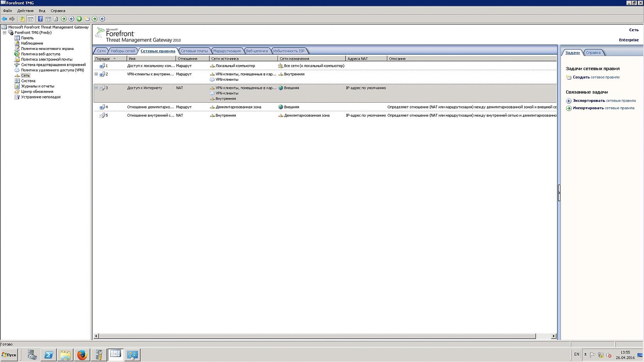Switch to the Сетевые платы tab

click(194, 51)
